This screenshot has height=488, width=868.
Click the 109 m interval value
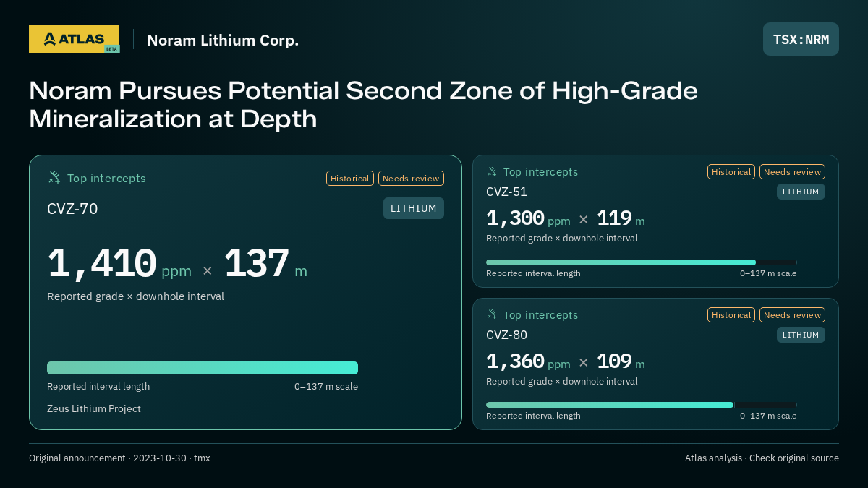point(621,361)
